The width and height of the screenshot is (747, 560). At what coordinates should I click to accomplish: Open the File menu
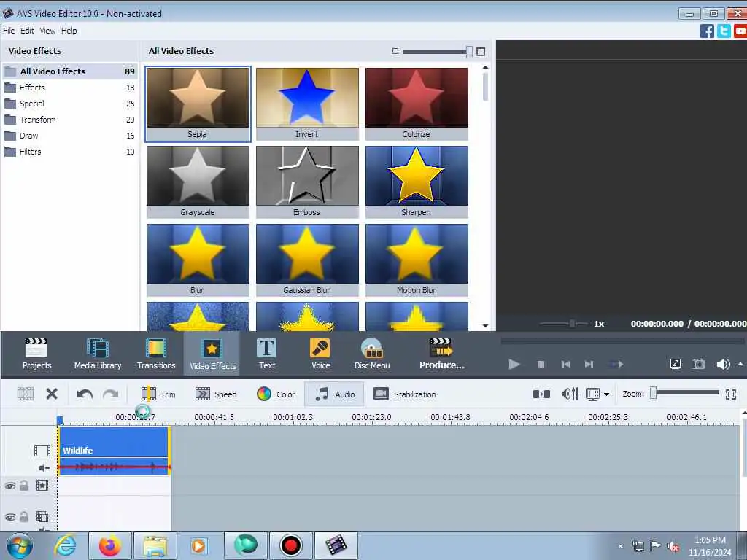pyautogui.click(x=9, y=31)
